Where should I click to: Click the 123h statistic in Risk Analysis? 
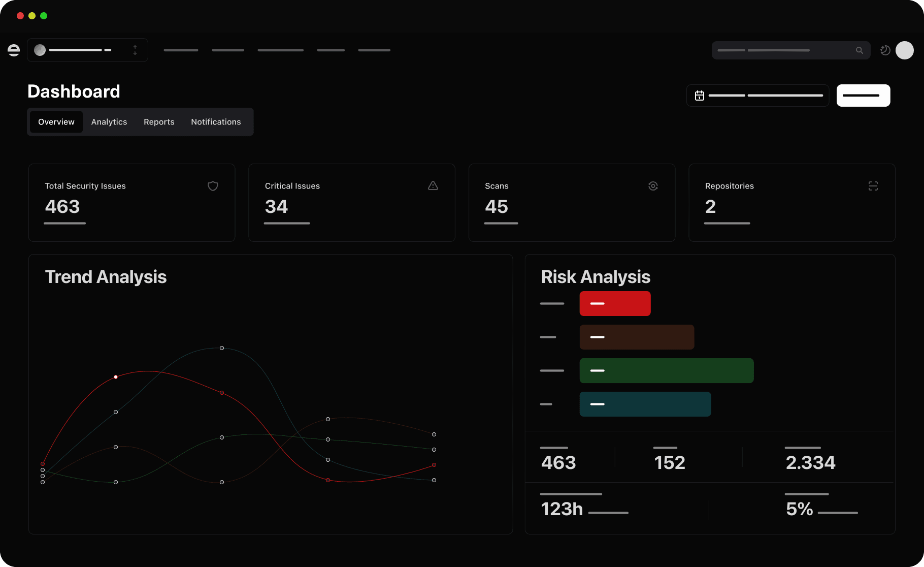click(562, 509)
